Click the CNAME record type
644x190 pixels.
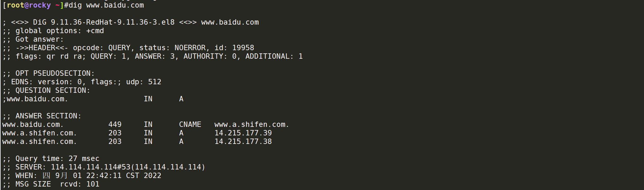click(190, 125)
